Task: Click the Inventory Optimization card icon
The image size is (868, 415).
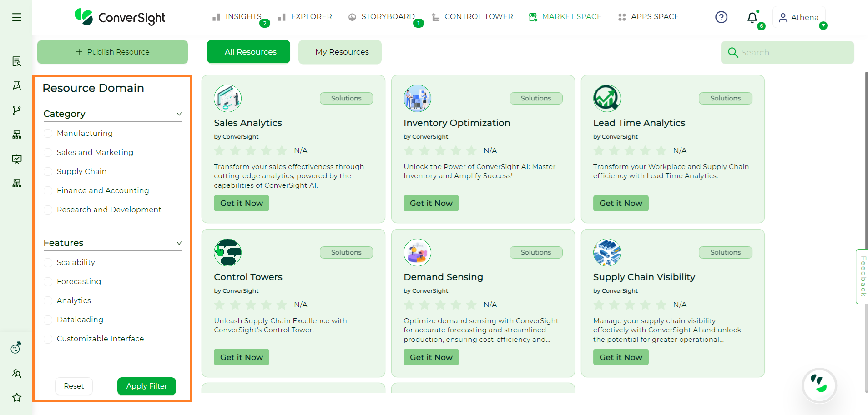Action: (x=417, y=98)
